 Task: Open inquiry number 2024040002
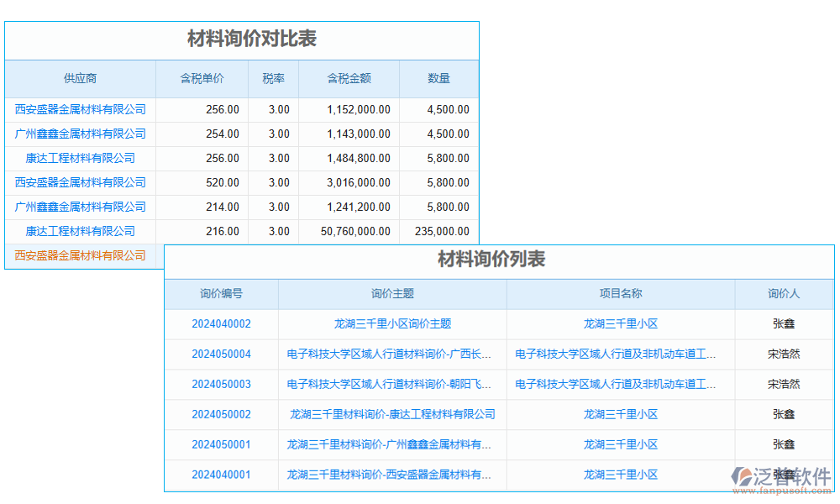pos(221,323)
